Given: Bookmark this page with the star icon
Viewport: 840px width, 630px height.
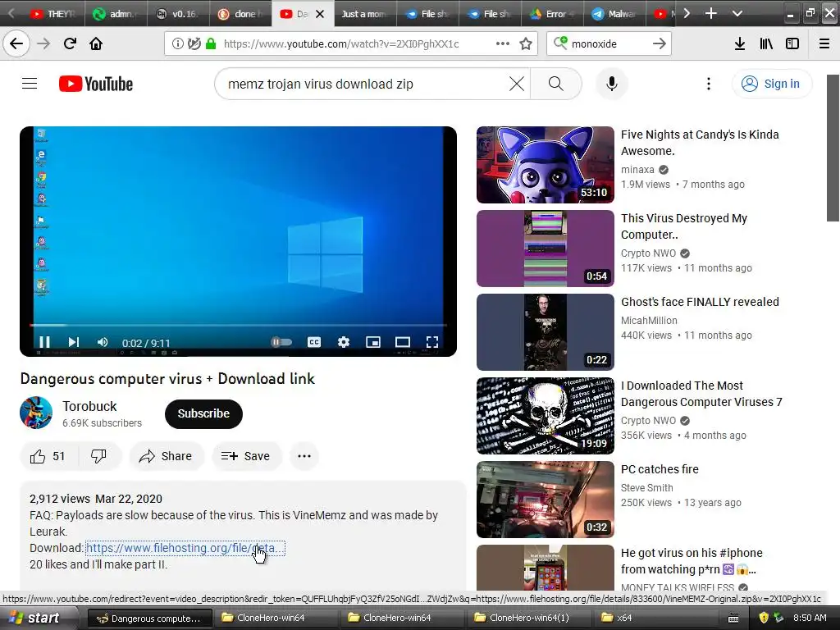Looking at the screenshot, I should pyautogui.click(x=526, y=44).
